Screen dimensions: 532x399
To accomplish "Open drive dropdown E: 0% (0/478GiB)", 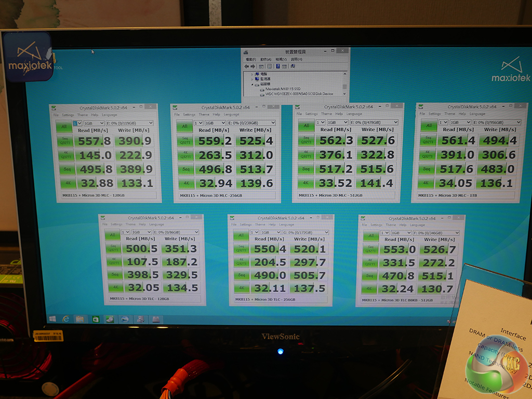I will coord(374,123).
